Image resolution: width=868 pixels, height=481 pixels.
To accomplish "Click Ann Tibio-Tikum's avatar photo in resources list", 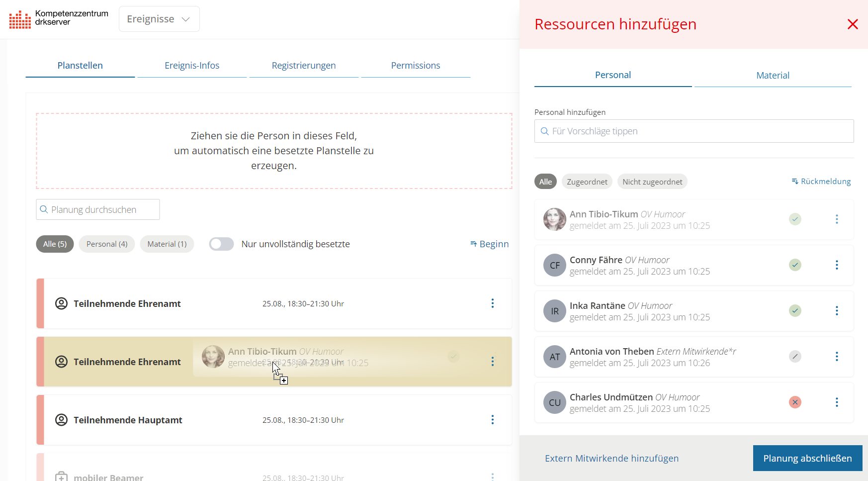I will (555, 219).
